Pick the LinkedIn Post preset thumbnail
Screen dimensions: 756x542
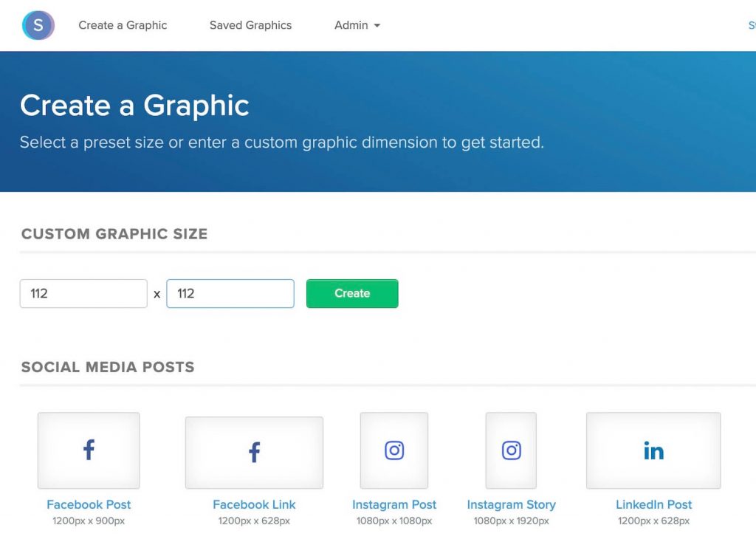click(653, 450)
